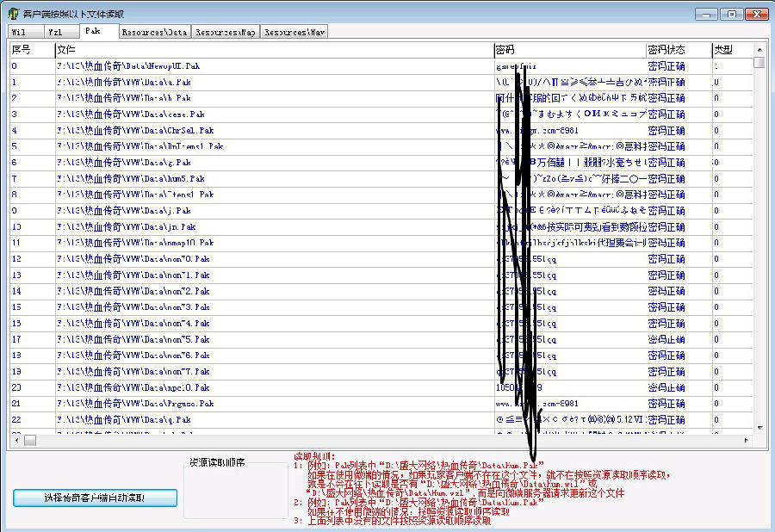775x532 pixels.
Task: Click type value 0 in row 12
Action: pos(716,259)
